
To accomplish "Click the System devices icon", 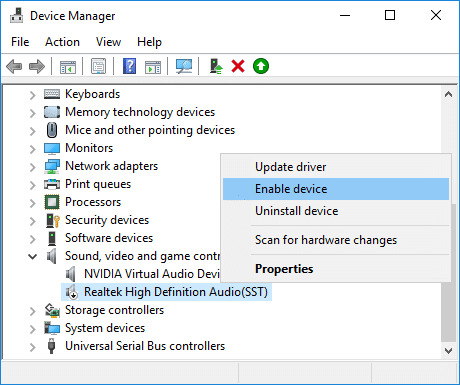I will point(52,328).
